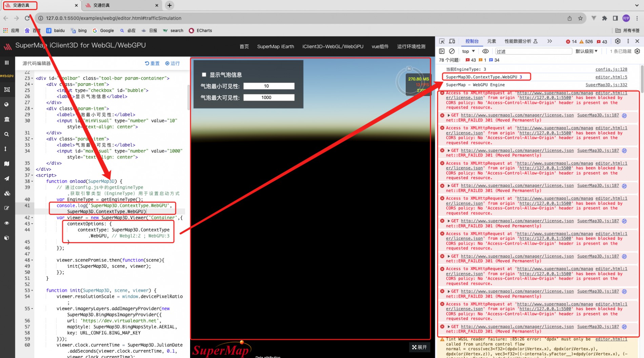The width and height of the screenshot is (644, 358).
Task: Click the 14 errors counter badge
Action: [571, 41]
